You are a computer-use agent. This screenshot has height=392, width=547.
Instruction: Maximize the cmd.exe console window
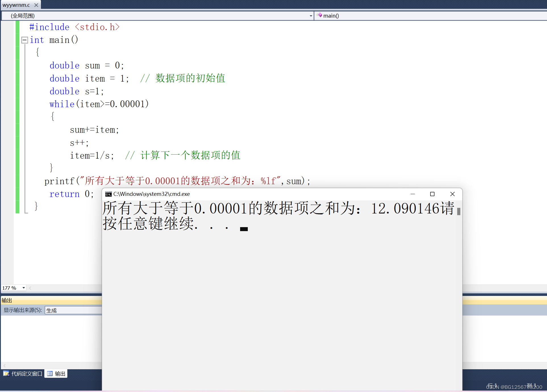pos(432,194)
